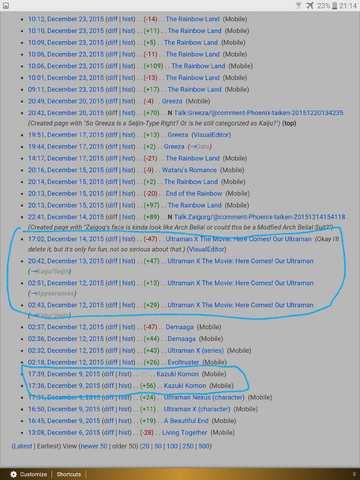This screenshot has height=480, width=360.
Task: Expand the bottom toolbar chevron arrow
Action: 354,474
